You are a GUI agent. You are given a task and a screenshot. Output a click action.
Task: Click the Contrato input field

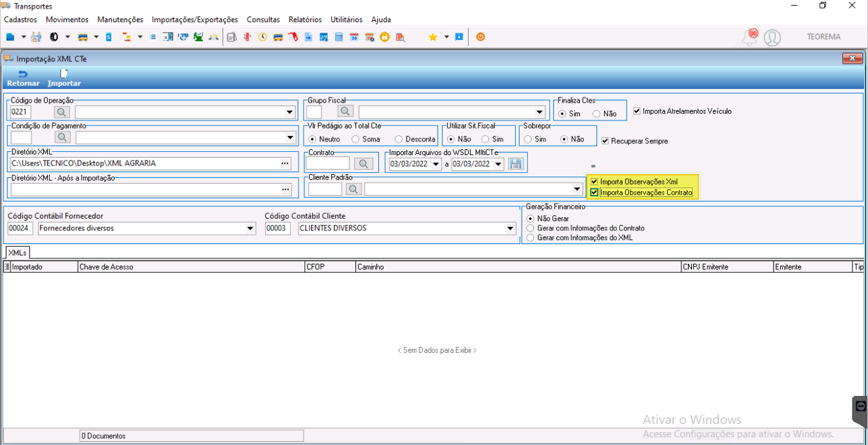click(328, 164)
